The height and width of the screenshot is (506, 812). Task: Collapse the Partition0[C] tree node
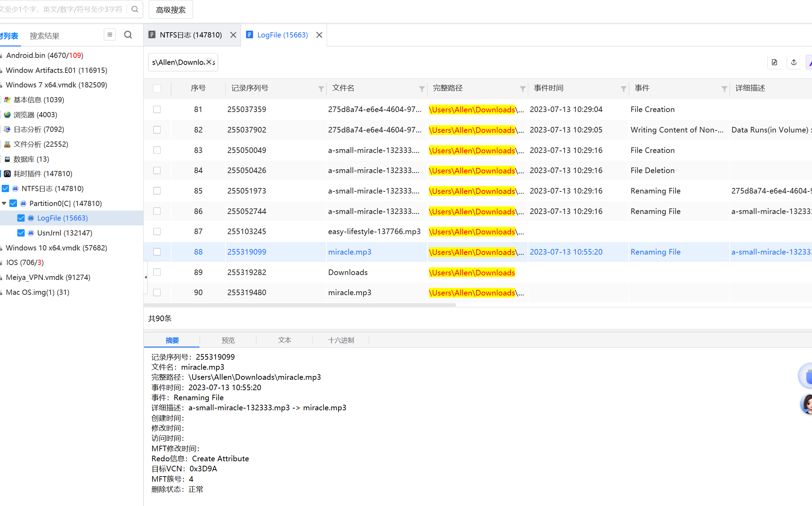[x=4, y=203]
